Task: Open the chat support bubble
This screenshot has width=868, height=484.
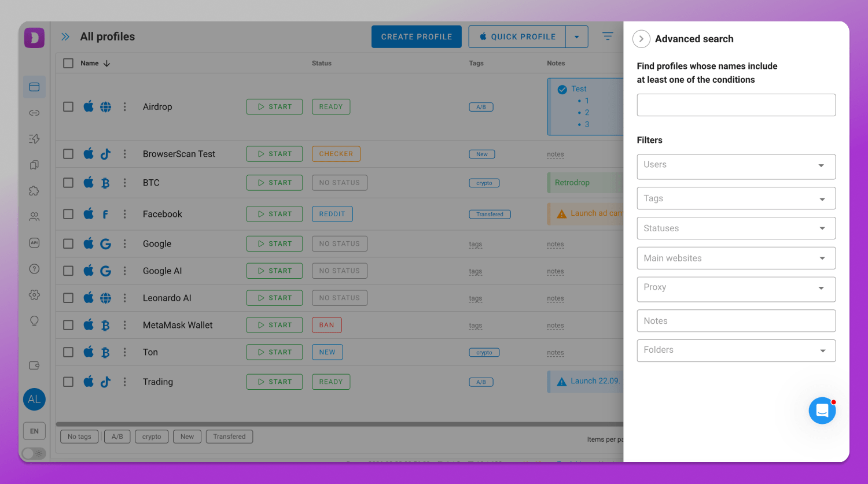Action: [x=822, y=411]
